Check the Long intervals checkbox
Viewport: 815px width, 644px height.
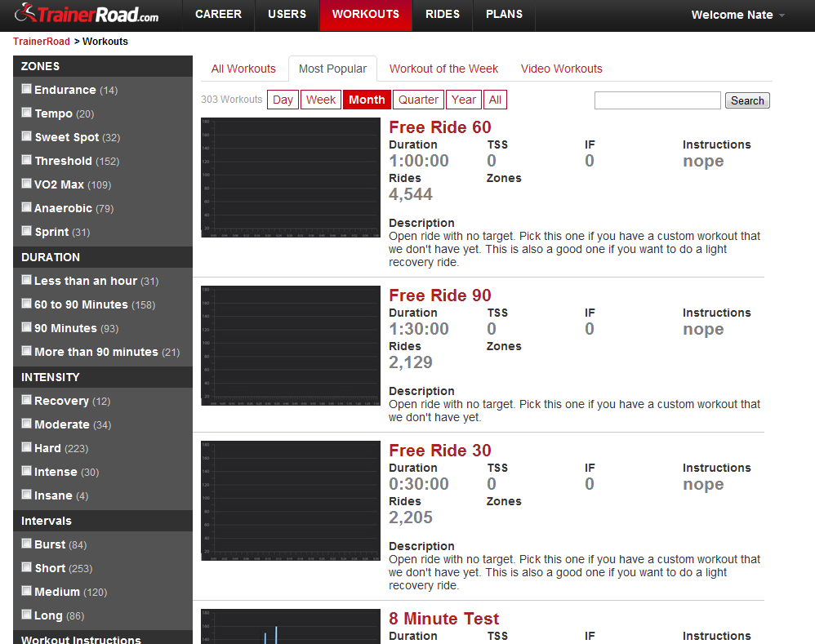click(x=26, y=615)
